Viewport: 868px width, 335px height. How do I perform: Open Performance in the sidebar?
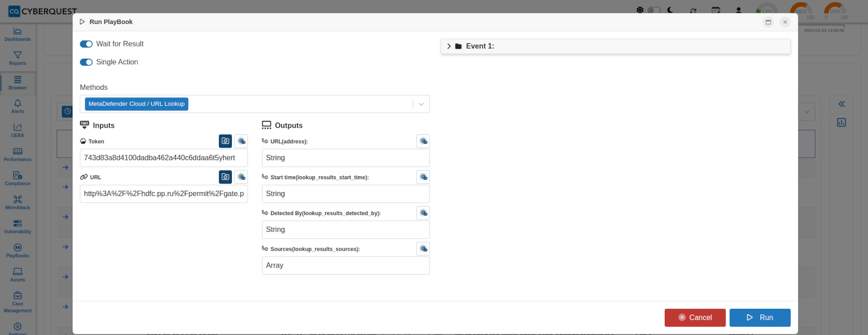tap(18, 154)
